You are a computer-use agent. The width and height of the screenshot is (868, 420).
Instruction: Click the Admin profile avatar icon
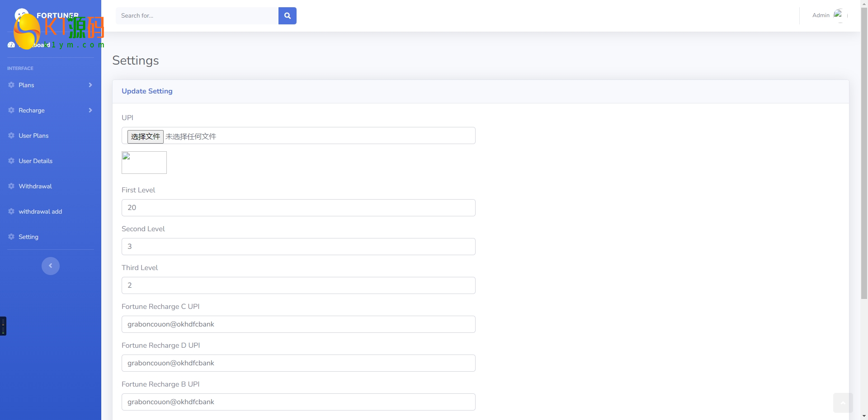click(x=838, y=14)
